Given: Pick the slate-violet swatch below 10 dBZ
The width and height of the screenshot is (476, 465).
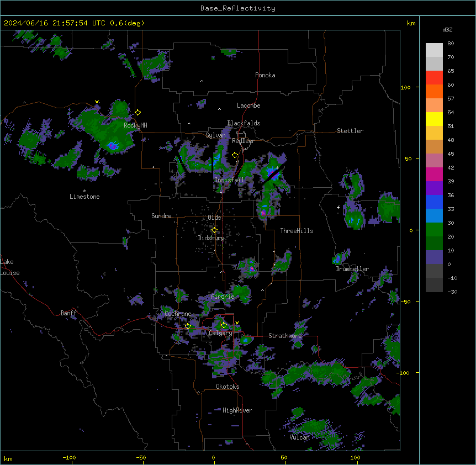Looking at the screenshot, I should coord(434,257).
